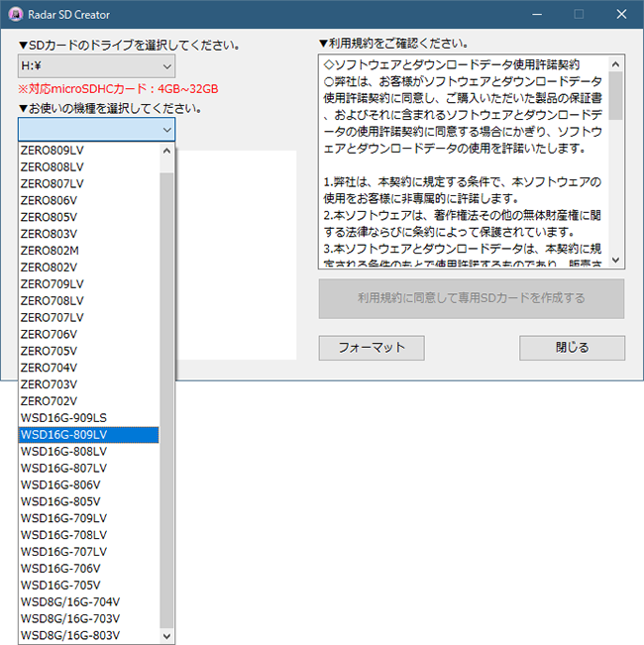644x645 pixels.
Task: Choose WSD16G-709LV model
Action: [x=88, y=518]
